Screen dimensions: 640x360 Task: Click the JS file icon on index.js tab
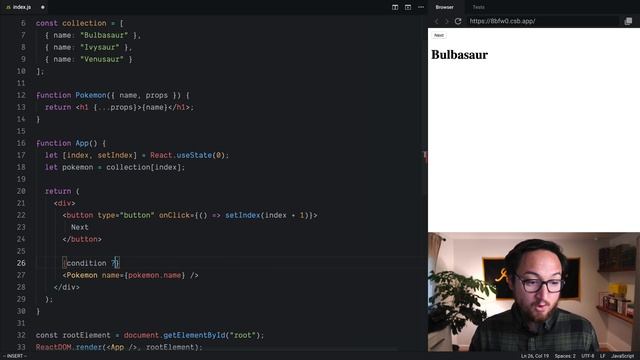8,7
